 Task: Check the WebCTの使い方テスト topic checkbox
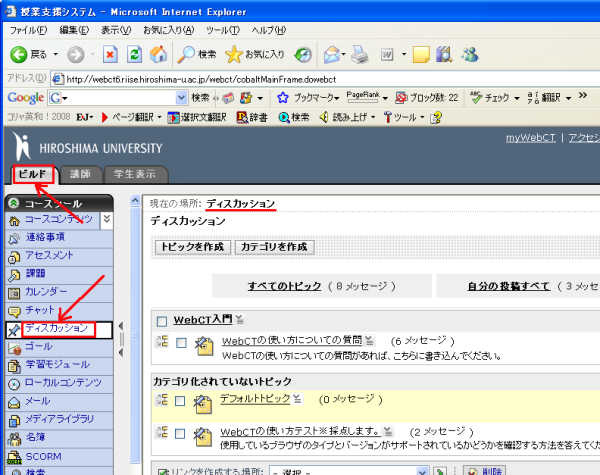click(180, 434)
